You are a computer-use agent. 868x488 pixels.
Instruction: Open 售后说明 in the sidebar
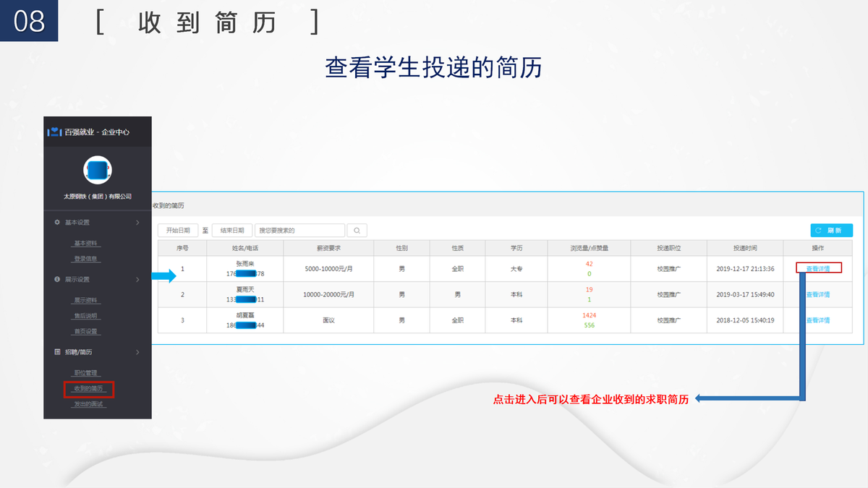(x=85, y=316)
